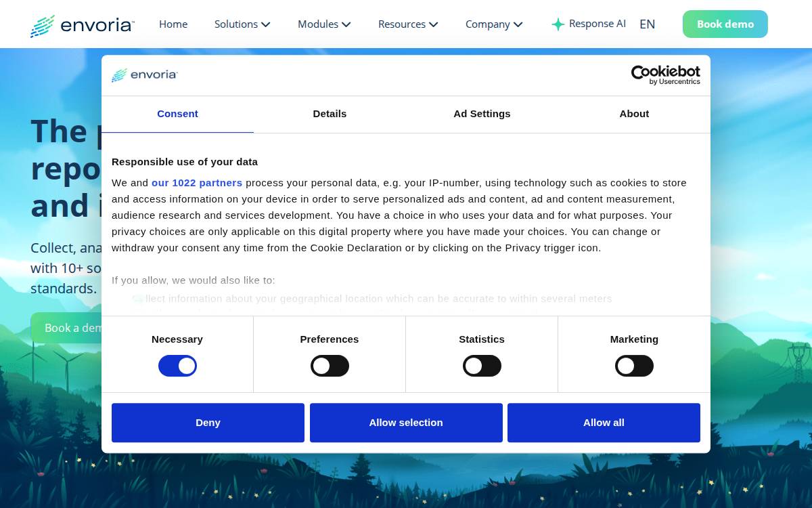Enable the Preferences cookies switch

330,366
